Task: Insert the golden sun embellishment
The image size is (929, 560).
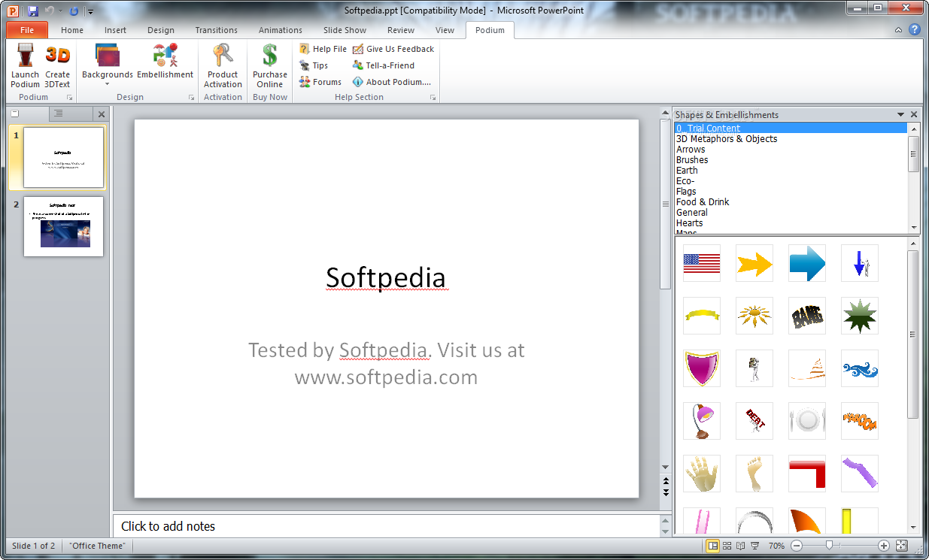Action: tap(754, 316)
